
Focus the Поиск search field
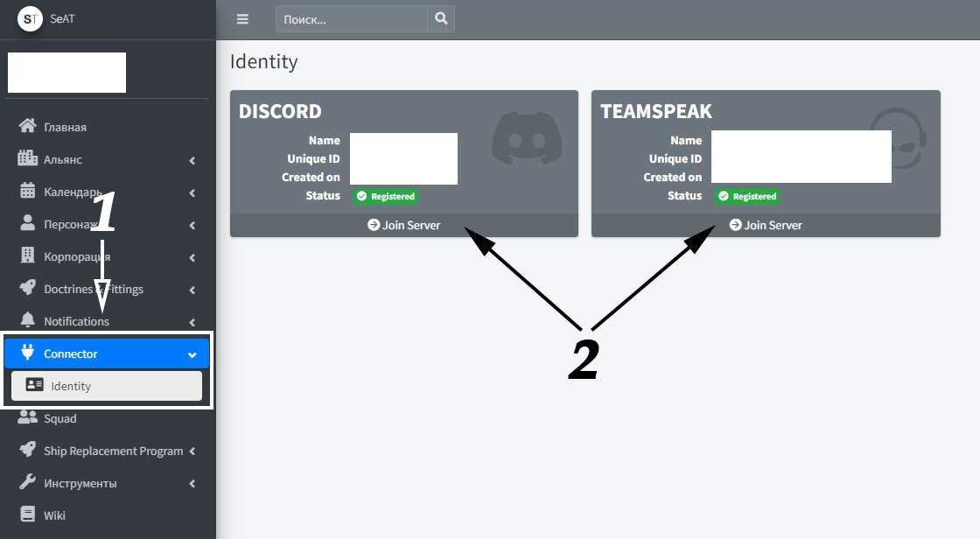click(352, 18)
